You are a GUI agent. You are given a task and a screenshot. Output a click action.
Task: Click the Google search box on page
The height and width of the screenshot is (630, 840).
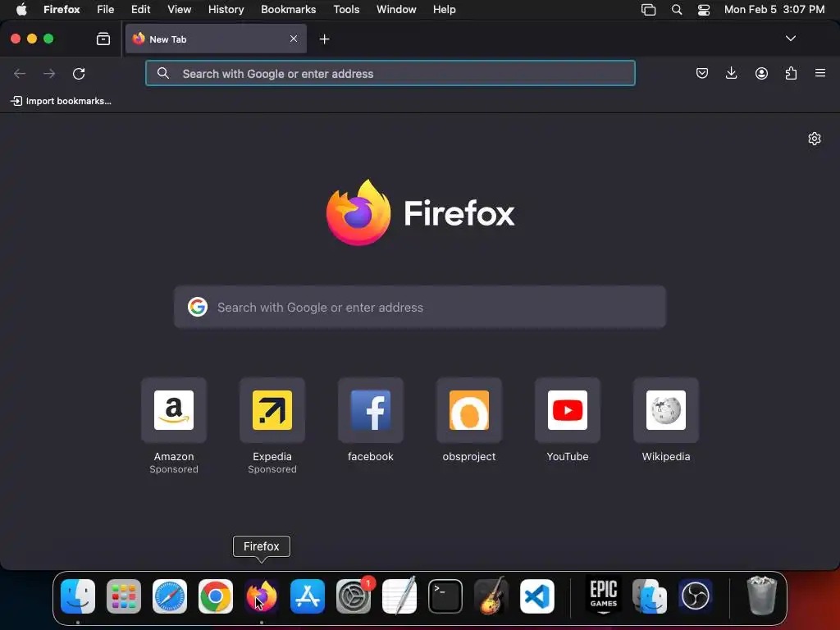click(x=420, y=307)
